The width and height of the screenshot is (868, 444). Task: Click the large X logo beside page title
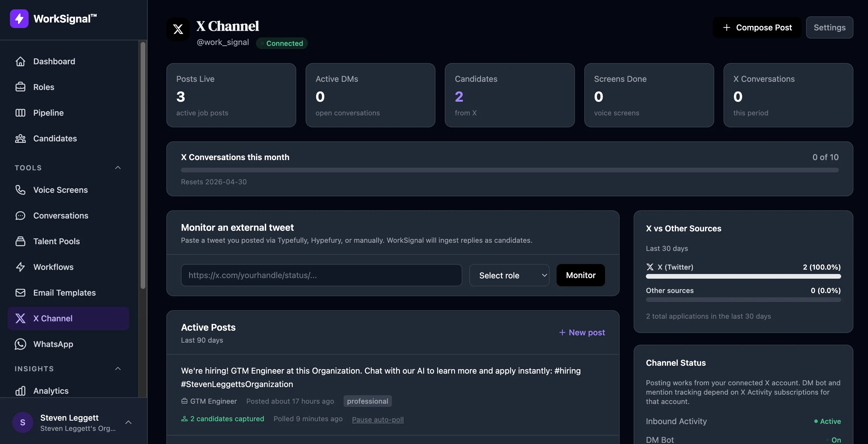178,29
